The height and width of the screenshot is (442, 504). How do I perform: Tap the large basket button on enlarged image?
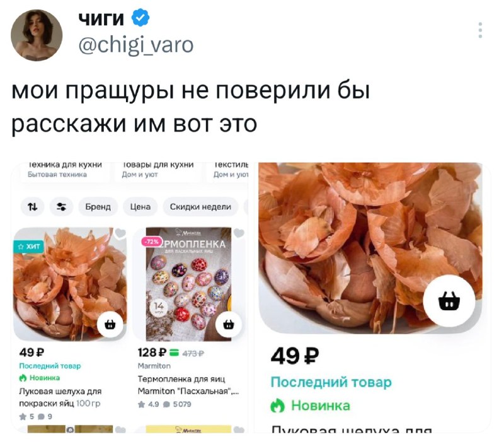pyautogui.click(x=449, y=301)
